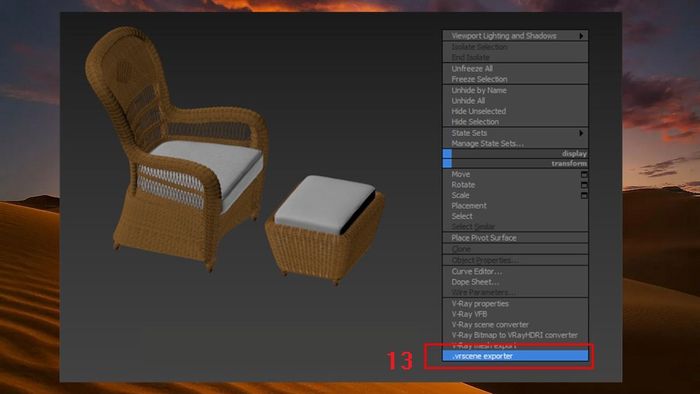Click the 'display' quad header label

[574, 153]
